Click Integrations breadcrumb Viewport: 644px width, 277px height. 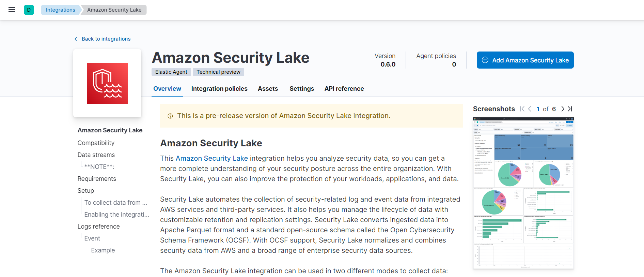coord(61,10)
